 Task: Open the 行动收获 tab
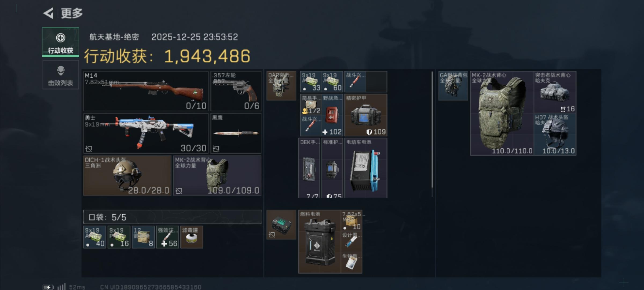pyautogui.click(x=61, y=42)
